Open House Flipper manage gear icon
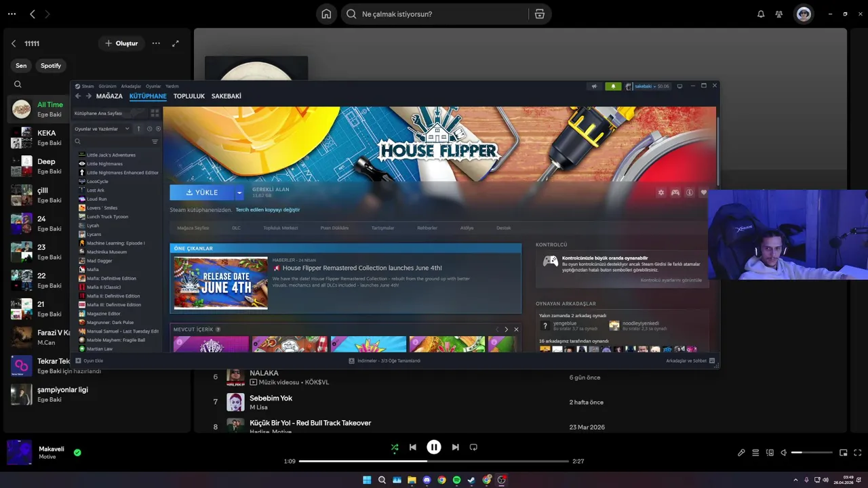Screen dimensions: 868x488 click(x=661, y=192)
